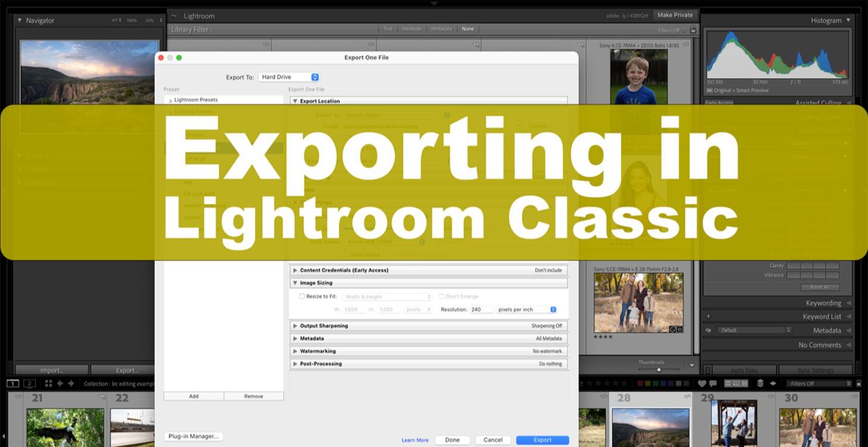Click Cancel in the Export dialog
Screen dimensions: 868x447
pos(493,440)
